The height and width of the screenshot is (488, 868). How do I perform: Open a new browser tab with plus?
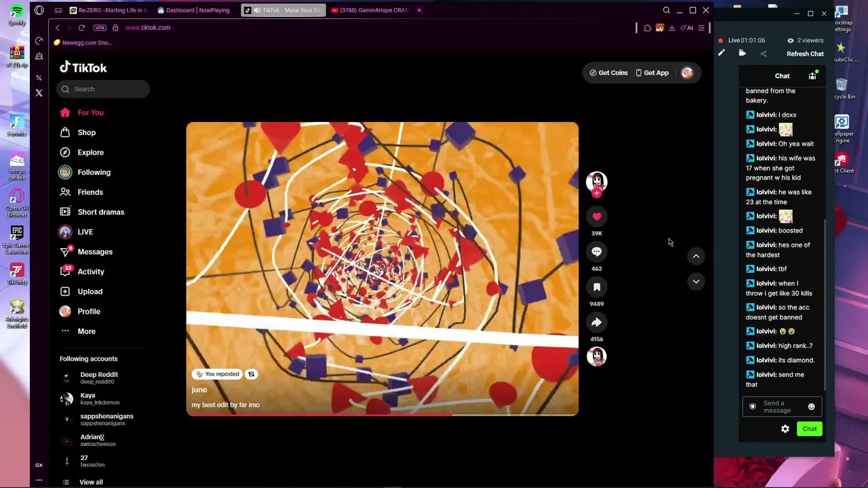(x=419, y=10)
